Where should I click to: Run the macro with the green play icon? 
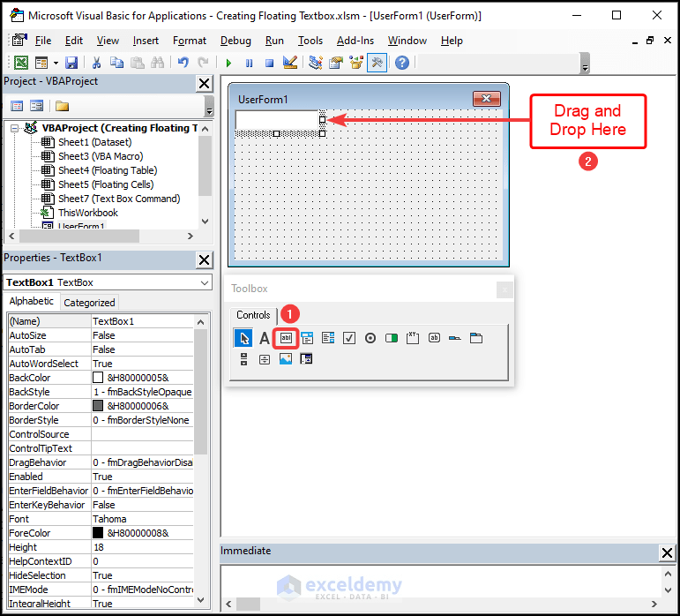[x=228, y=64]
